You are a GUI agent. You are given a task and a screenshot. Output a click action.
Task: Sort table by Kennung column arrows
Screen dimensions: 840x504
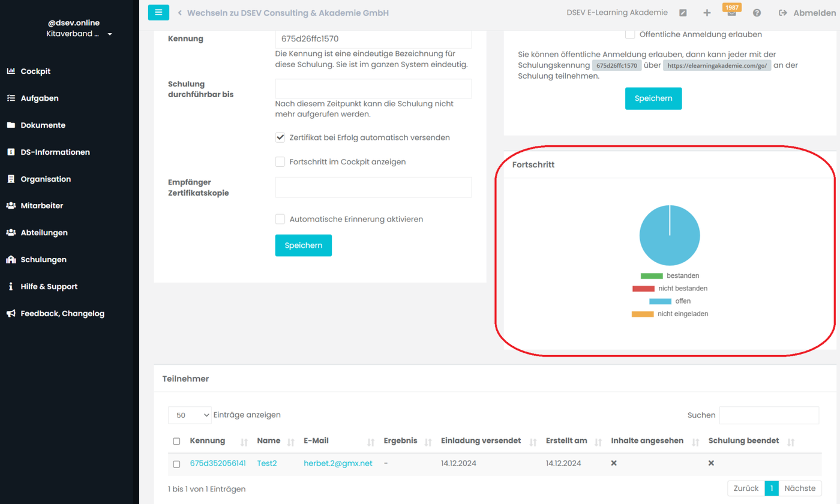pos(244,442)
